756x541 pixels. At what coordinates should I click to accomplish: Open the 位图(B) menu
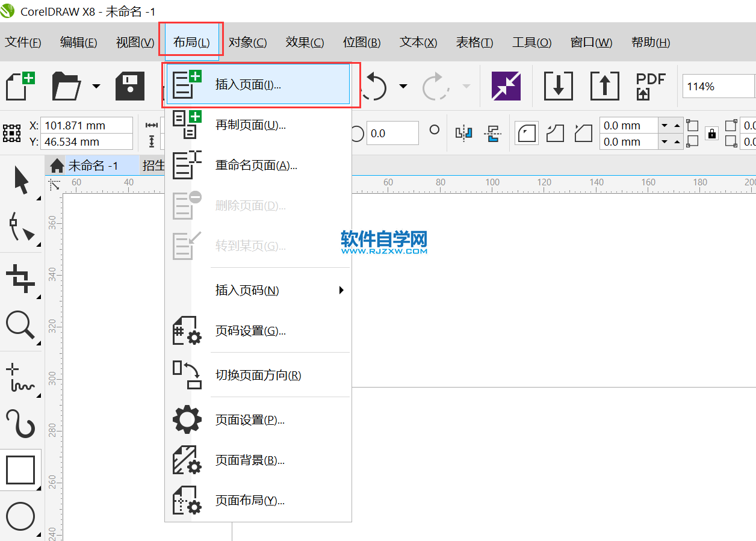click(x=362, y=42)
